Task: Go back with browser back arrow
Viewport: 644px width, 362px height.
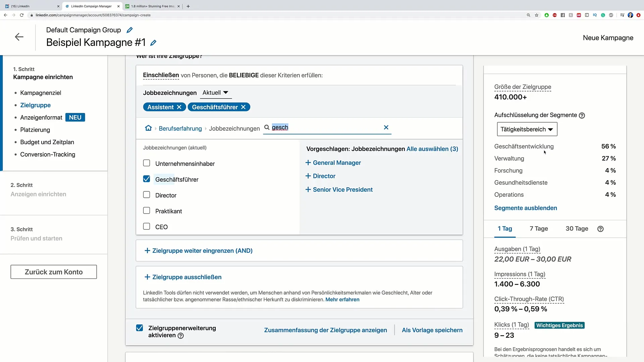Action: (5, 15)
